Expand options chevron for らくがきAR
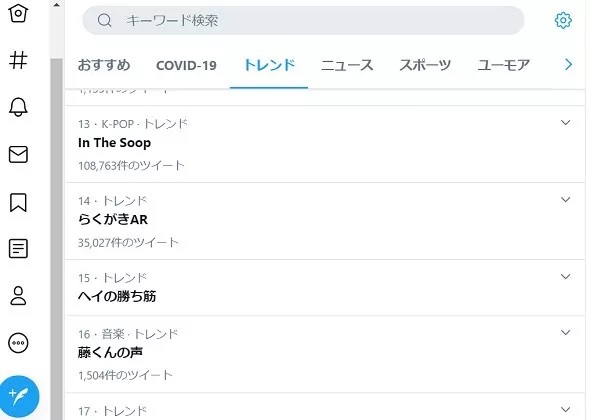Image resolution: width=590 pixels, height=420 pixels. click(x=565, y=199)
